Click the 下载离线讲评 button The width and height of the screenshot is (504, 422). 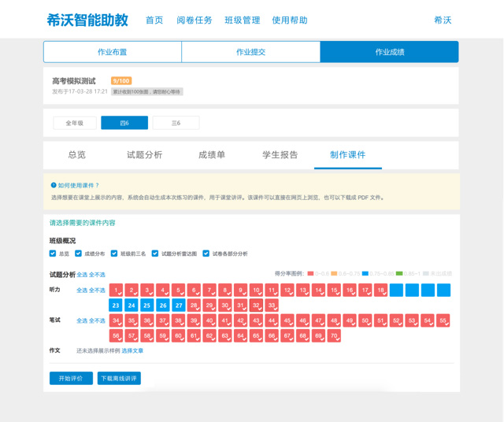(x=119, y=379)
